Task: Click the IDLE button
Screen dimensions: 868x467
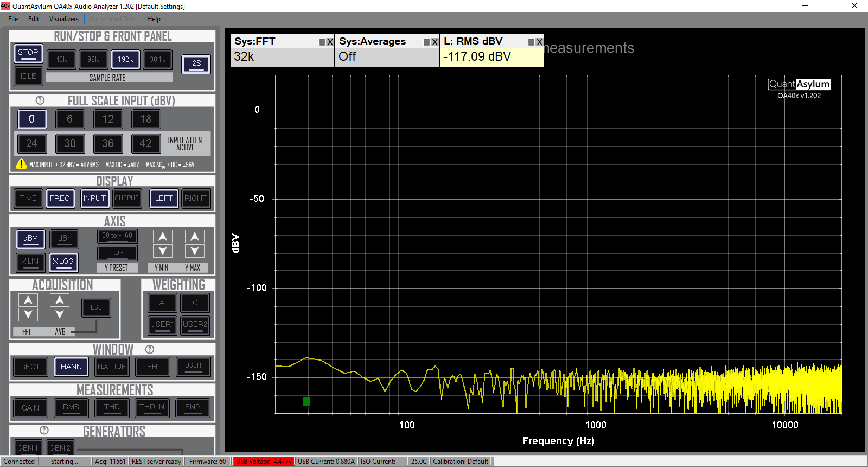Action: pos(28,76)
